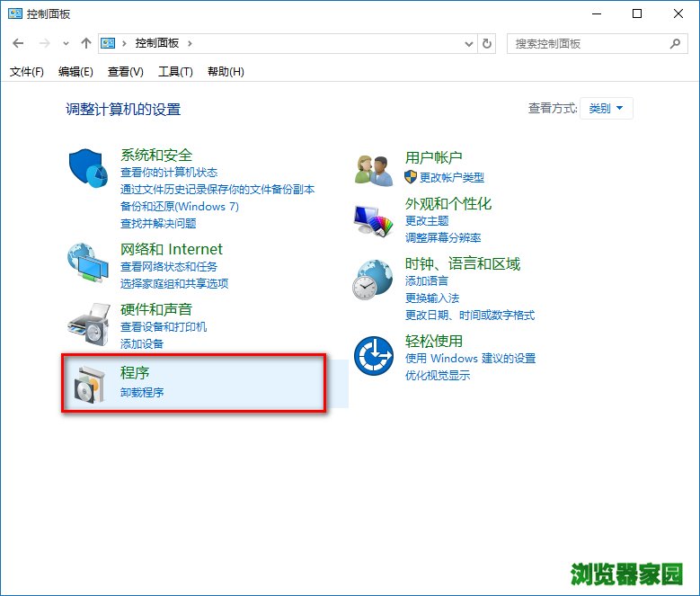Click the 卸载程序 link
This screenshot has height=596, width=700.
click(142, 392)
